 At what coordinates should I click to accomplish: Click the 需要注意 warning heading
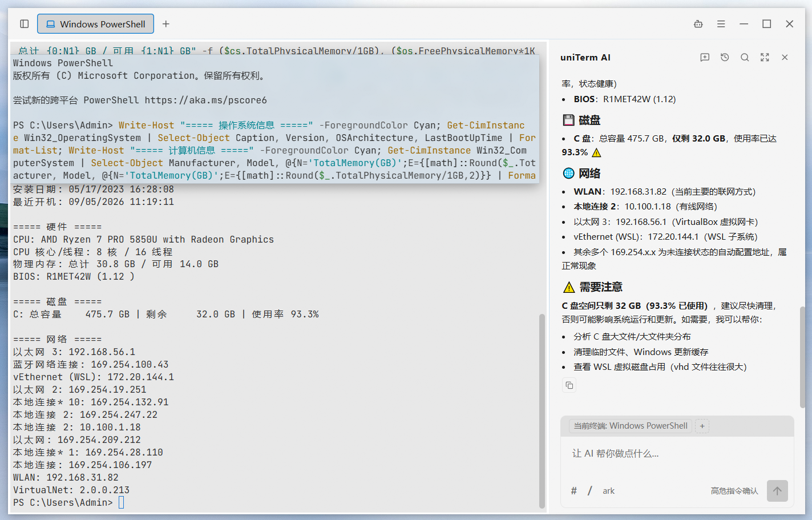(x=601, y=287)
